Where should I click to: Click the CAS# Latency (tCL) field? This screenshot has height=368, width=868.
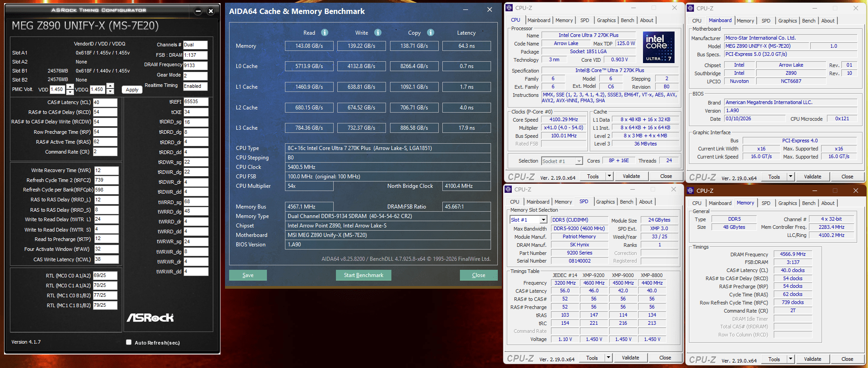pyautogui.click(x=105, y=102)
